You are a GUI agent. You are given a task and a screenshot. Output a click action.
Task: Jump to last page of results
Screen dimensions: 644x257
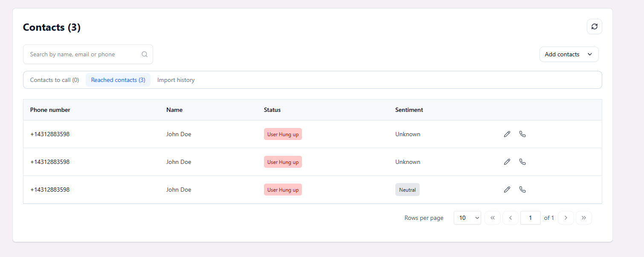[584, 218]
